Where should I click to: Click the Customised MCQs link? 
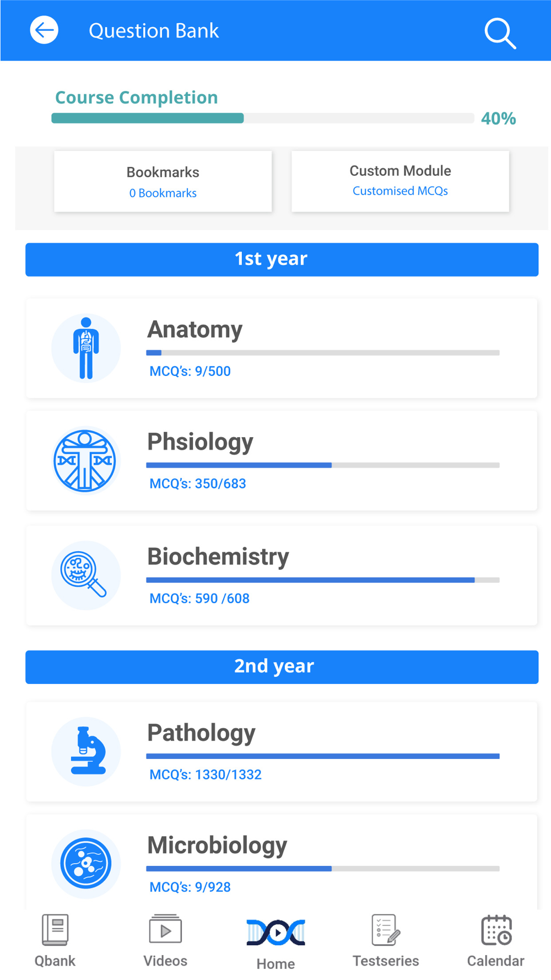tap(400, 191)
